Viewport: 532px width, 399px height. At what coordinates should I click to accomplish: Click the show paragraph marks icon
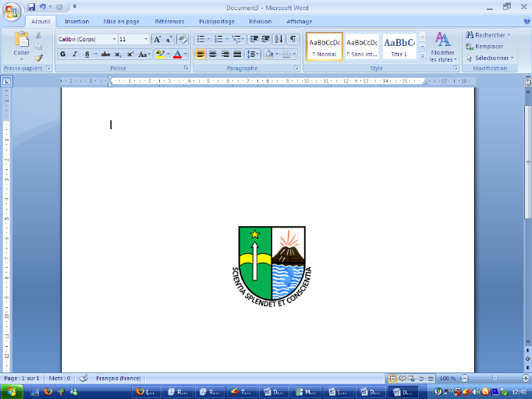click(293, 39)
